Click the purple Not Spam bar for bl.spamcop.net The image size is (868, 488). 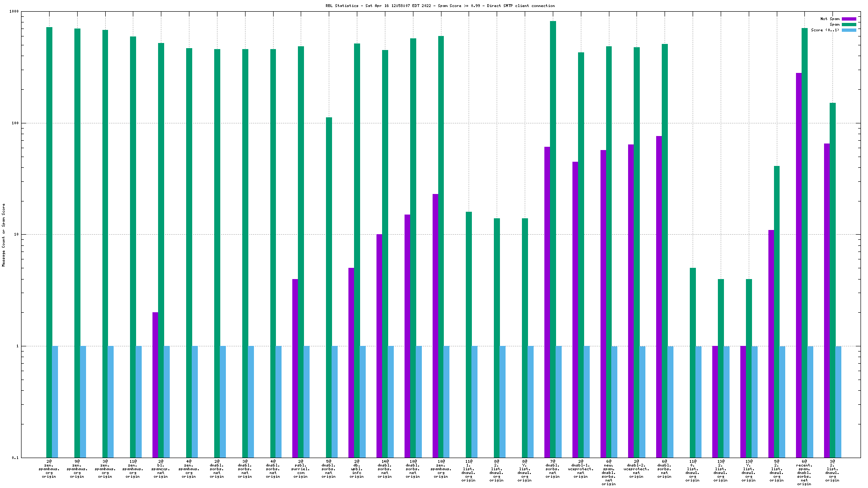[x=155, y=383]
